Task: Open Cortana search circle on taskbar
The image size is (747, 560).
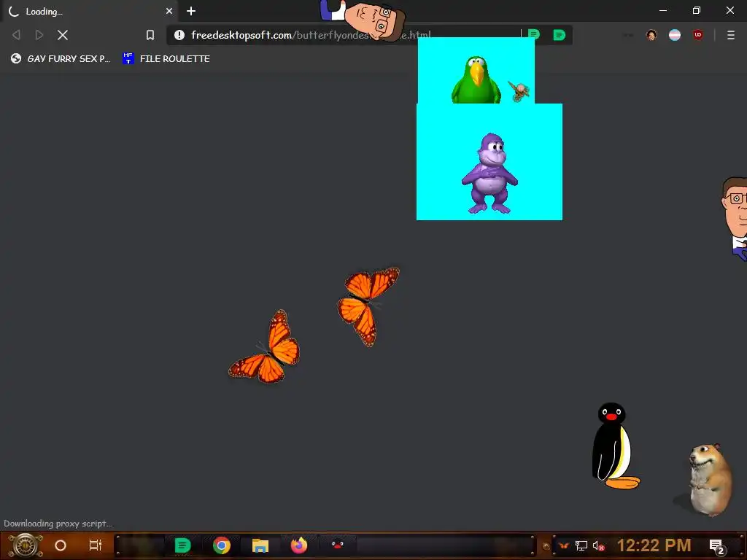Action: click(x=61, y=545)
